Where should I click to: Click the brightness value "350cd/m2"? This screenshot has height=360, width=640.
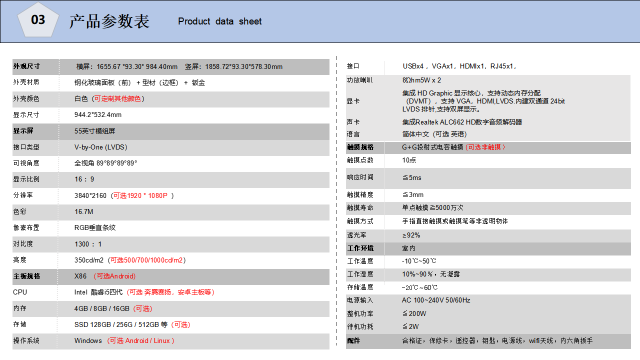point(89,260)
